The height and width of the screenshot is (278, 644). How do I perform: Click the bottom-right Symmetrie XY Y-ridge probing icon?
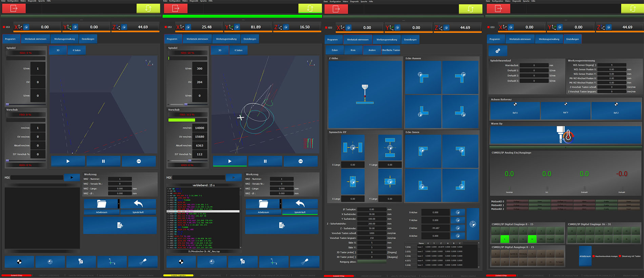point(390,182)
